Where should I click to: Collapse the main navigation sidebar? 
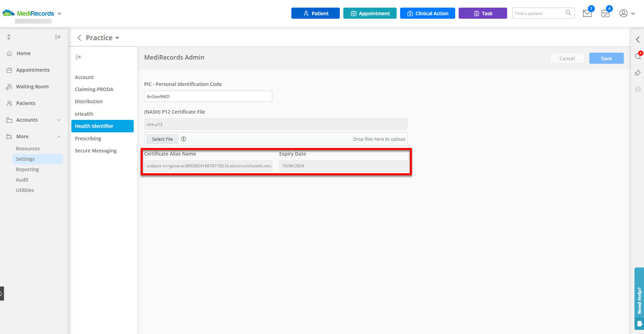point(58,37)
